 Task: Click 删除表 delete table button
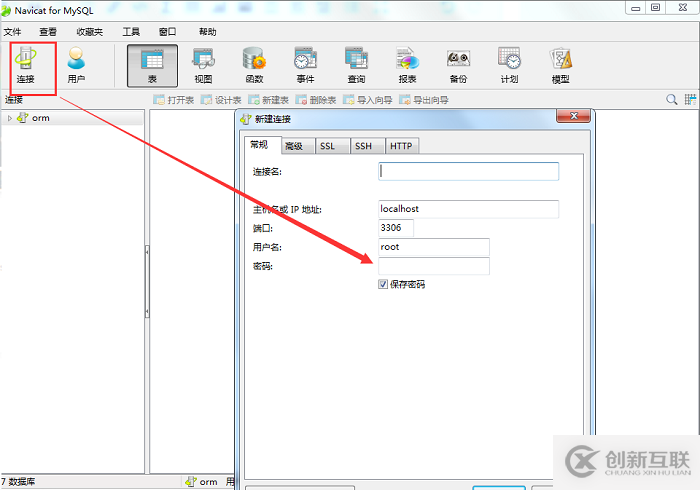click(x=316, y=100)
